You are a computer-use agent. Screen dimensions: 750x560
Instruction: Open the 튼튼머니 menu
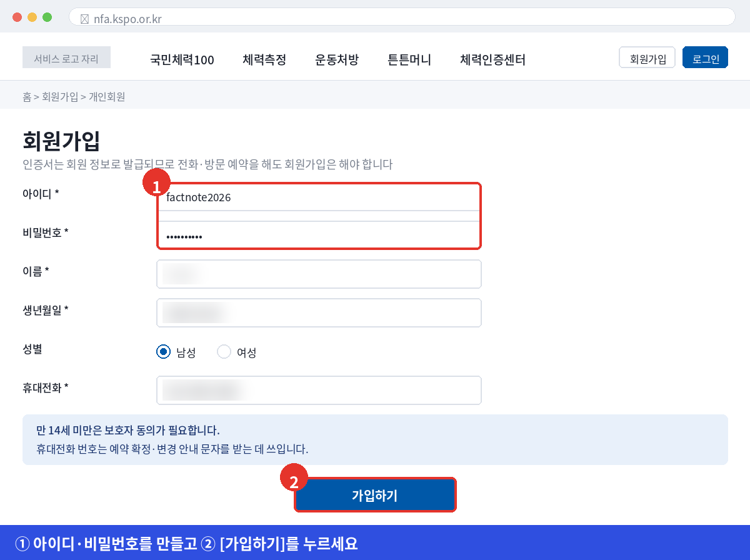tap(409, 60)
